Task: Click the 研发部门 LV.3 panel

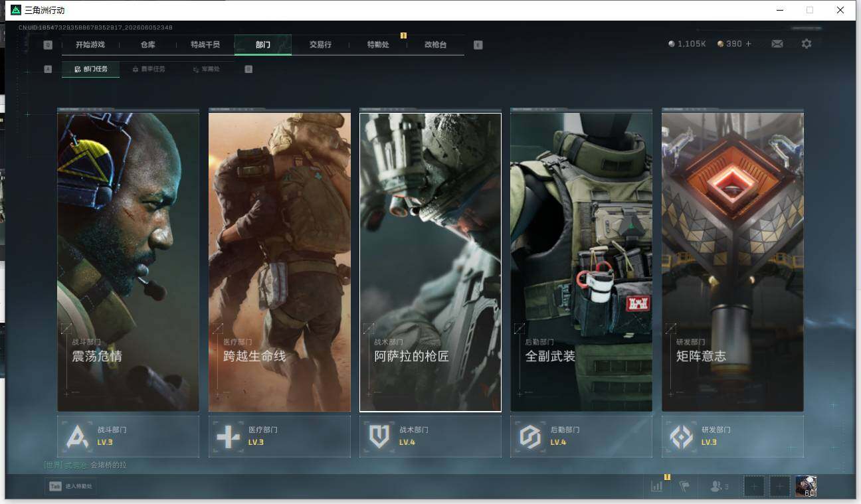Action: tap(733, 436)
